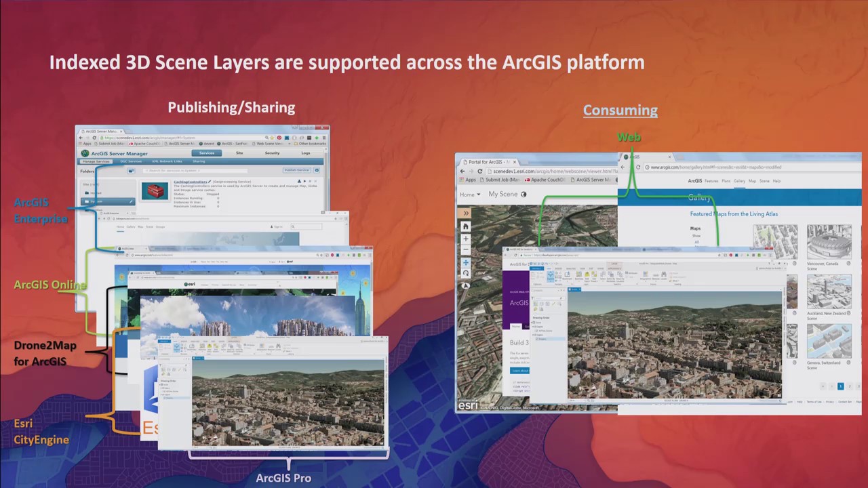Screen dimensions: 868x488
Task: Click the Locate binoculars icon in ArcGIS Pro ribbon
Action: point(664,275)
